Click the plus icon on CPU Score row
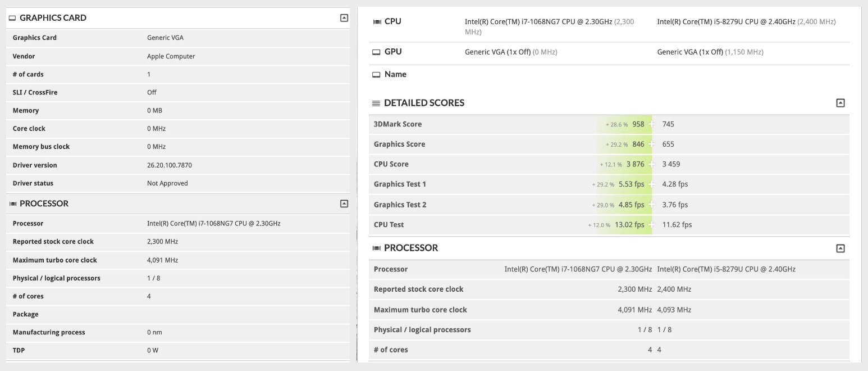The height and width of the screenshot is (371, 868). (651, 164)
